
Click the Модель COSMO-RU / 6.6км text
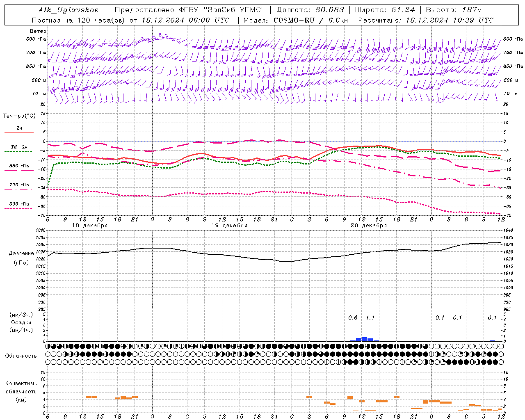pos(295,20)
